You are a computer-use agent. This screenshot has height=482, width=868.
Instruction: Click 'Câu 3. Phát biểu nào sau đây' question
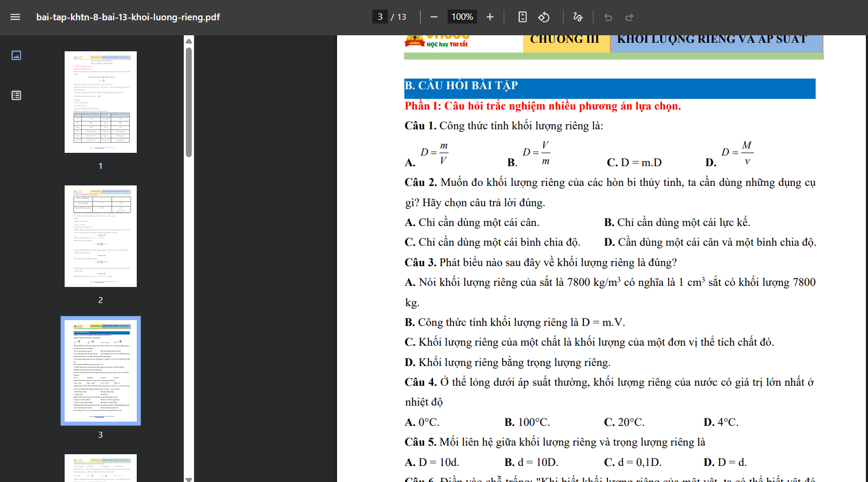click(x=541, y=262)
